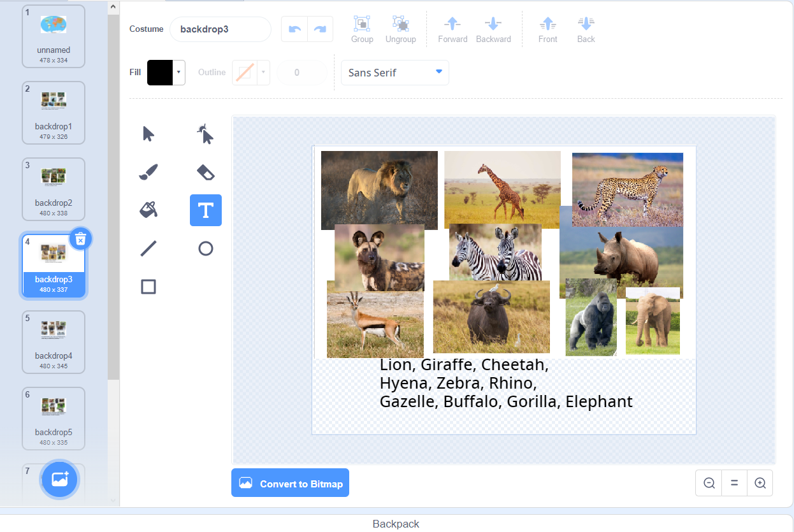The height and width of the screenshot is (532, 794).
Task: Click the Undo arrow button
Action: click(294, 29)
